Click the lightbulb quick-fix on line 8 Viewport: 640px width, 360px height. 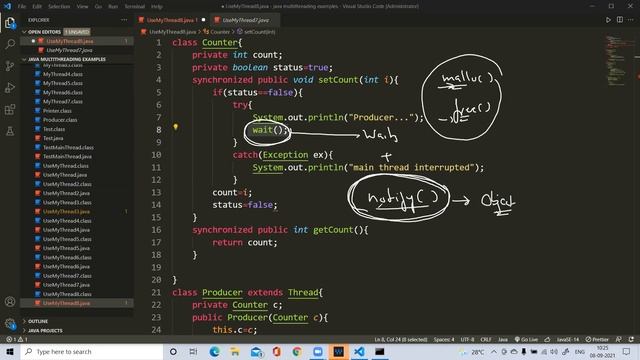tap(176, 127)
